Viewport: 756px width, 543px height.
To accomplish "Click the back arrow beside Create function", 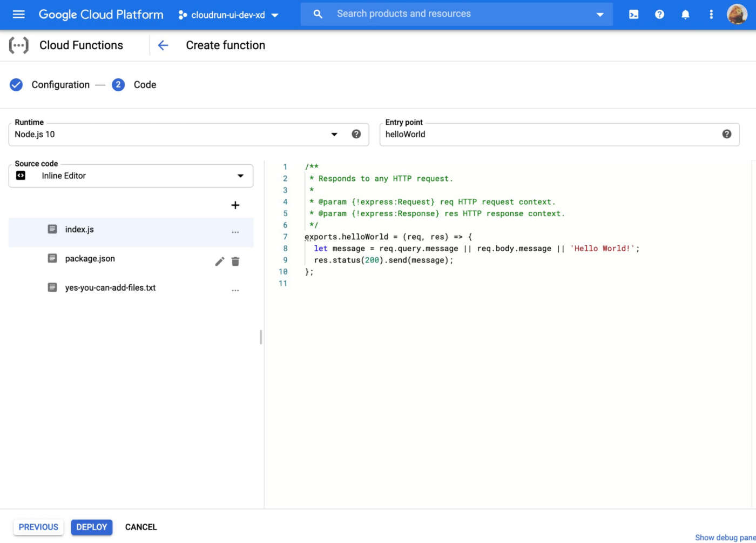I will click(163, 45).
